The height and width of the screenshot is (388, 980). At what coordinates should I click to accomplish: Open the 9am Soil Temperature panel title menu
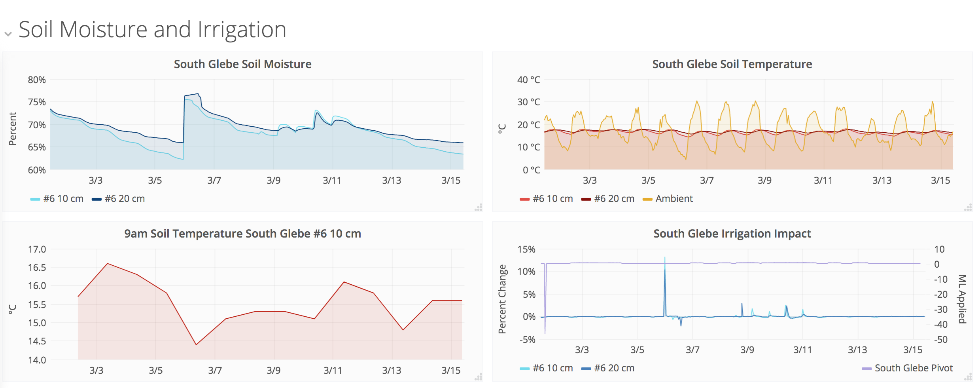pyautogui.click(x=242, y=234)
